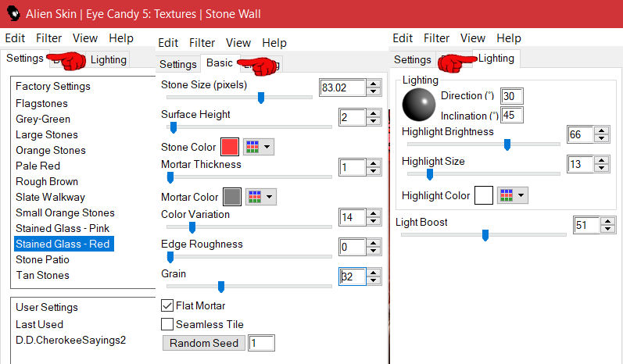Increase Edge Roughness with up arrow
The height and width of the screenshot is (364, 623).
pos(373,244)
